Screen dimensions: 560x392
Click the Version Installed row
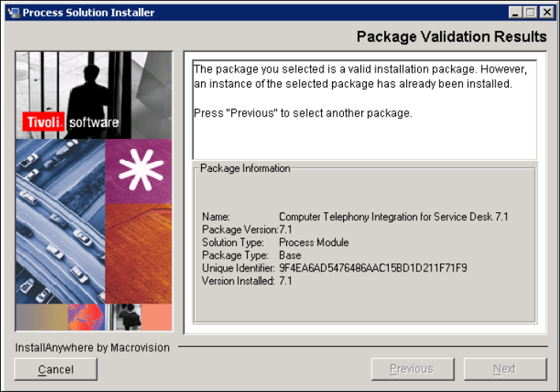click(x=248, y=282)
